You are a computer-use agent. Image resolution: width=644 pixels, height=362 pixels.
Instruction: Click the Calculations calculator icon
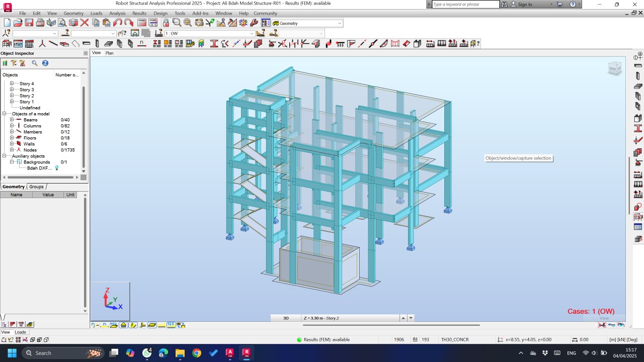coord(141,23)
